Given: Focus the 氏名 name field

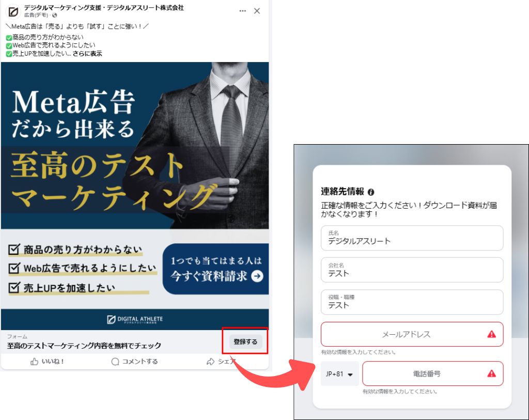Looking at the screenshot, I should 412,238.
